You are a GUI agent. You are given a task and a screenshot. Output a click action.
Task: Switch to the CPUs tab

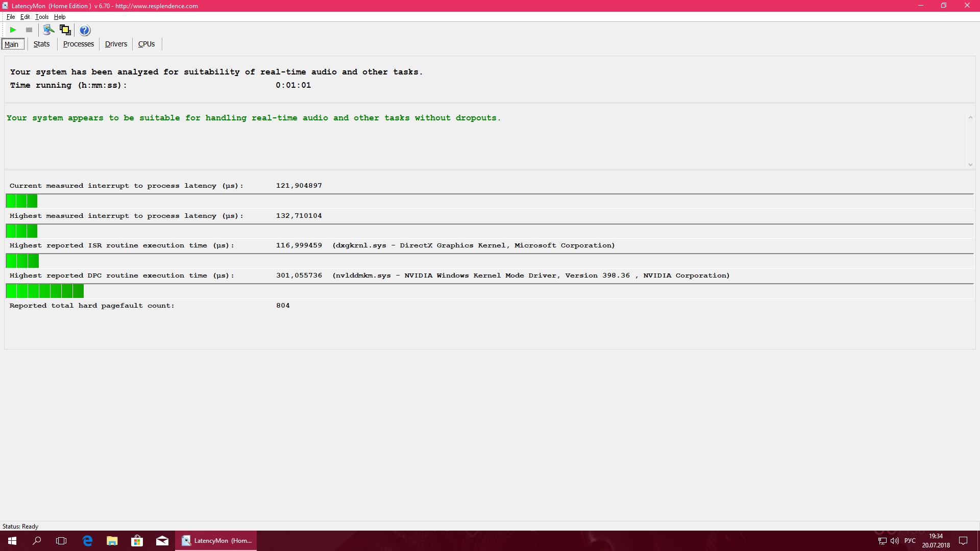click(146, 44)
